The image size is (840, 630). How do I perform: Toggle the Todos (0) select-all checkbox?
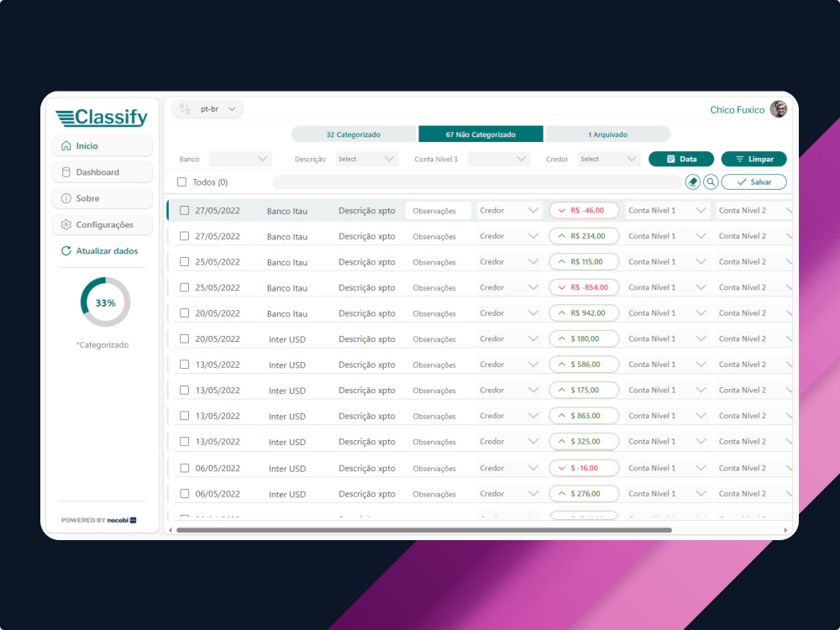click(181, 182)
